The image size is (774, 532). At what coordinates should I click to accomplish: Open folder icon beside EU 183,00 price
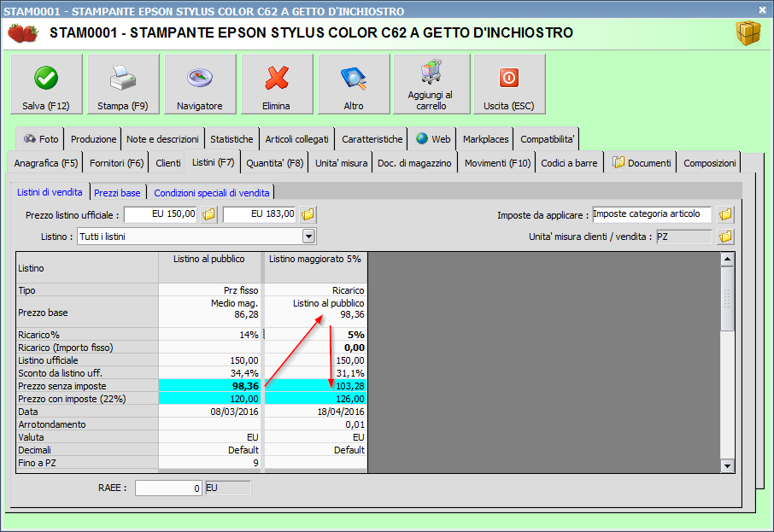pos(308,214)
